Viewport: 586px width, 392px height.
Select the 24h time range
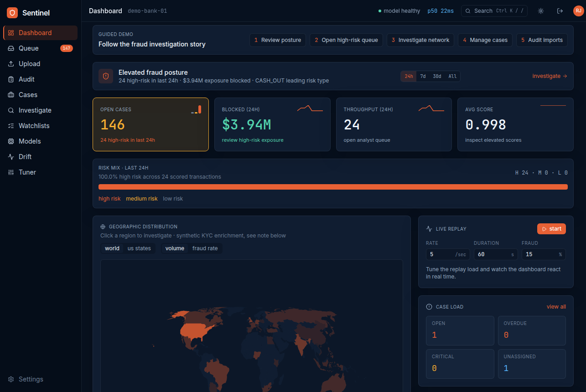(409, 76)
